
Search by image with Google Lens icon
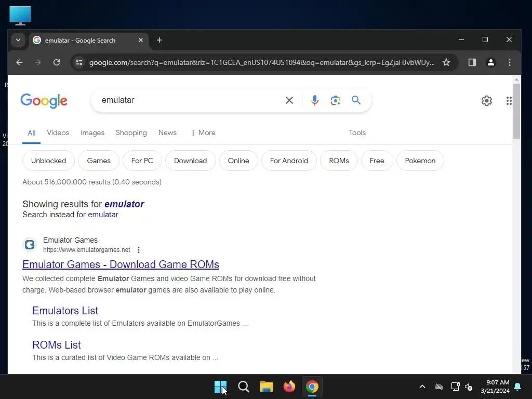[335, 100]
